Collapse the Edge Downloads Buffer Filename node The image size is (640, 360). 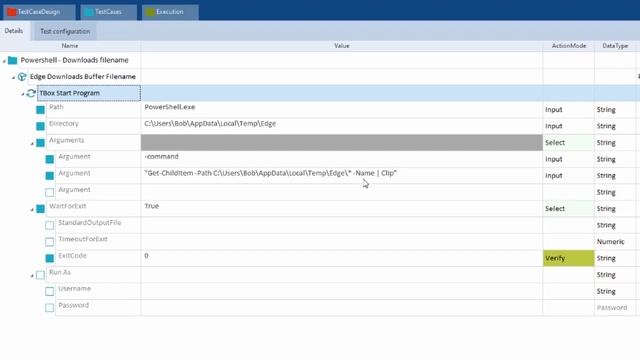13,78
